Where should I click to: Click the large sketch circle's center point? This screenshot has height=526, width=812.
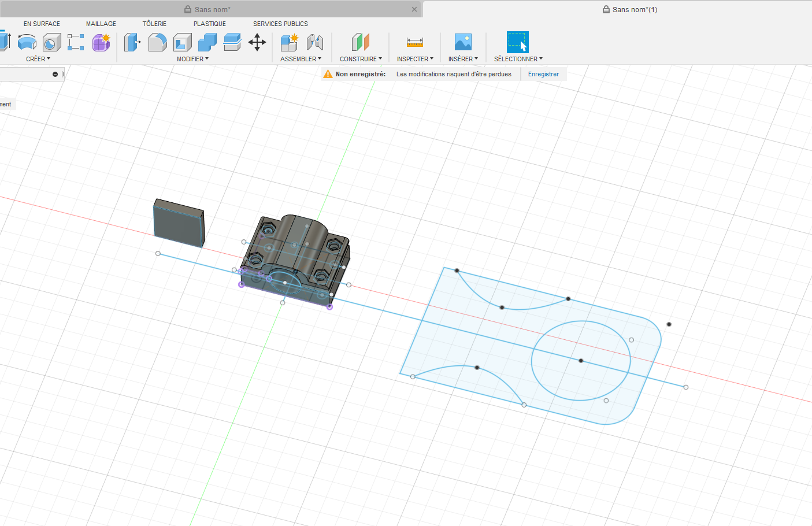pos(581,361)
